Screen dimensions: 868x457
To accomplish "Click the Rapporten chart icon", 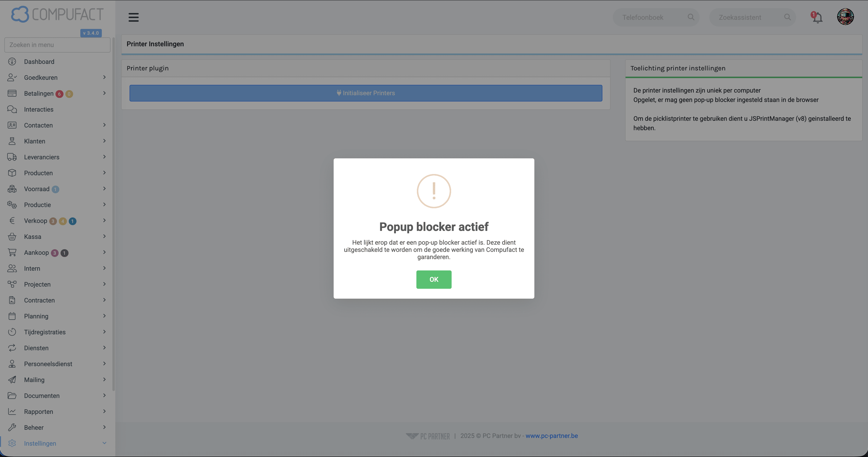I will (x=12, y=411).
